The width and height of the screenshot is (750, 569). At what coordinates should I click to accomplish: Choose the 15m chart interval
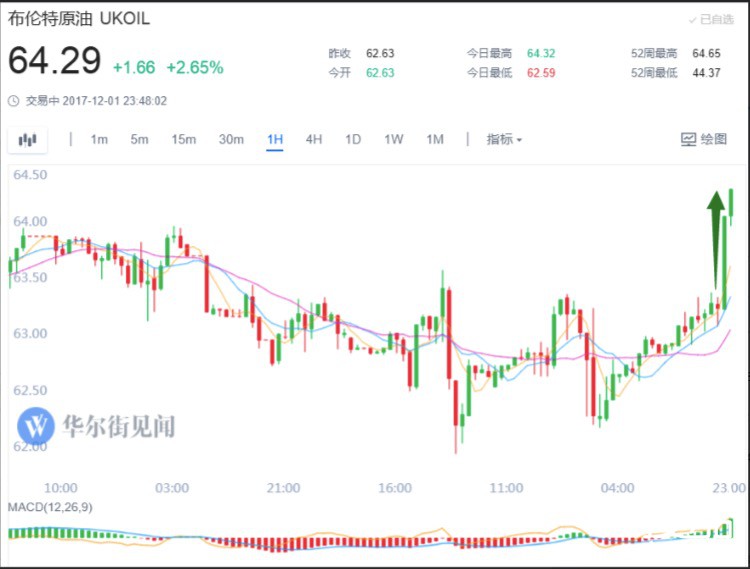tap(184, 139)
